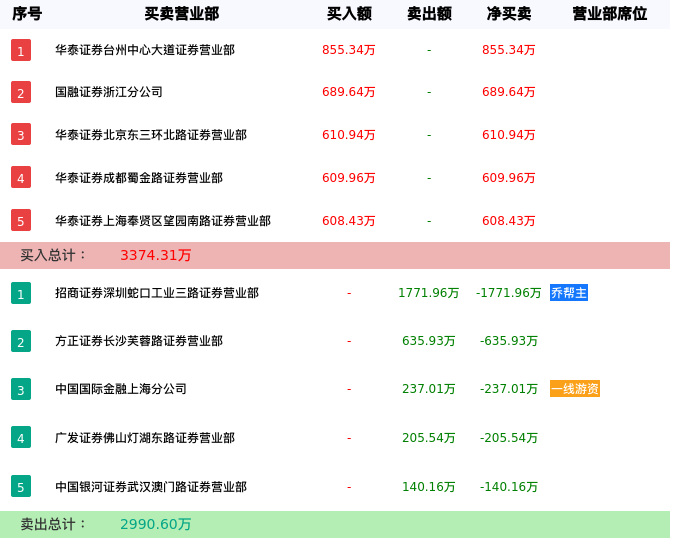Open 华泰证券成都蜀金路证券营业部
676x540 pixels.
139,178
